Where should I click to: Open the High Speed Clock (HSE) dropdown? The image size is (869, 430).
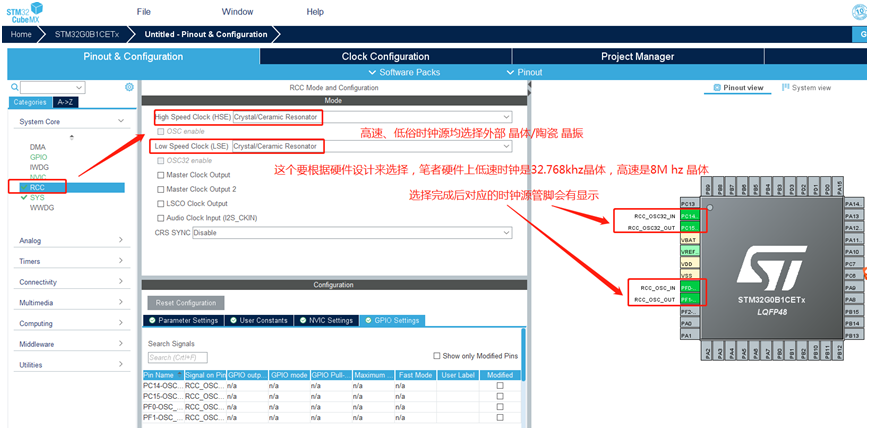coord(372,117)
